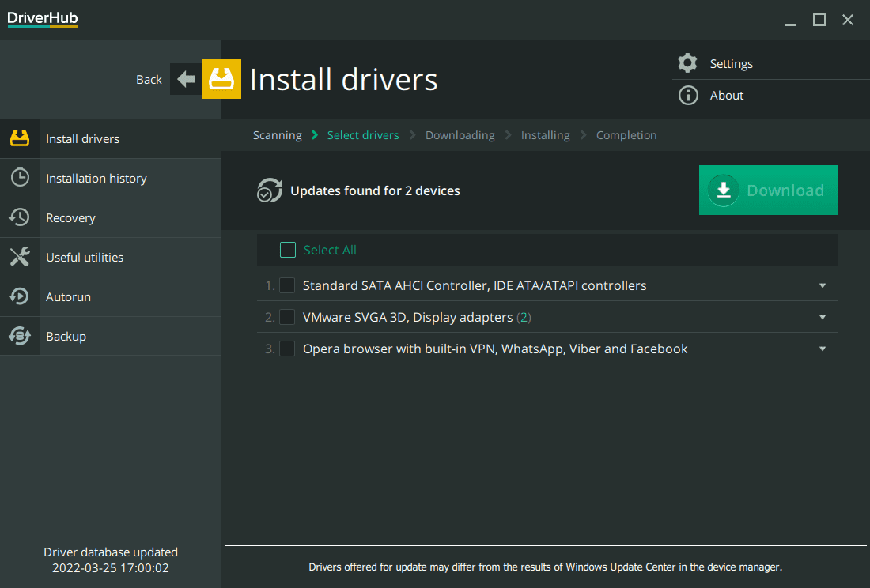Expand the Standard SATA AHCI Controller row

[x=823, y=285]
